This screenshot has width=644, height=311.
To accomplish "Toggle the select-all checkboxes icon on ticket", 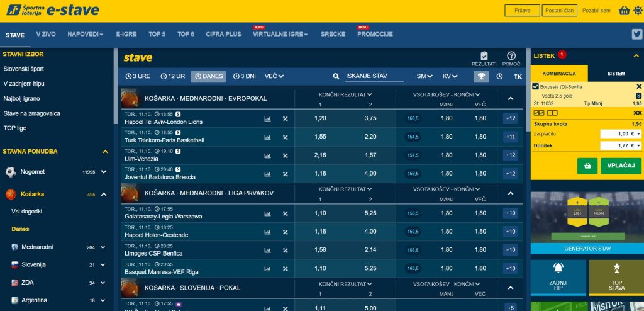I will point(539,113).
